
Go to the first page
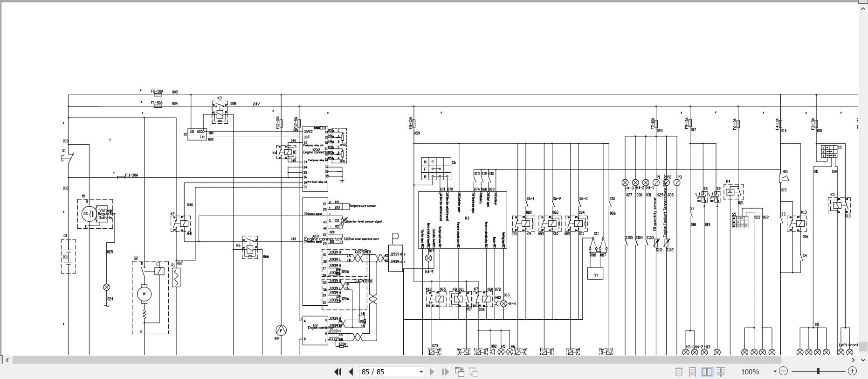338,372
